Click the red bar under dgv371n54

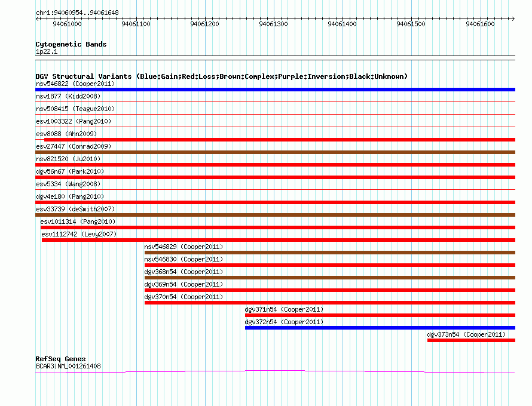point(380,315)
